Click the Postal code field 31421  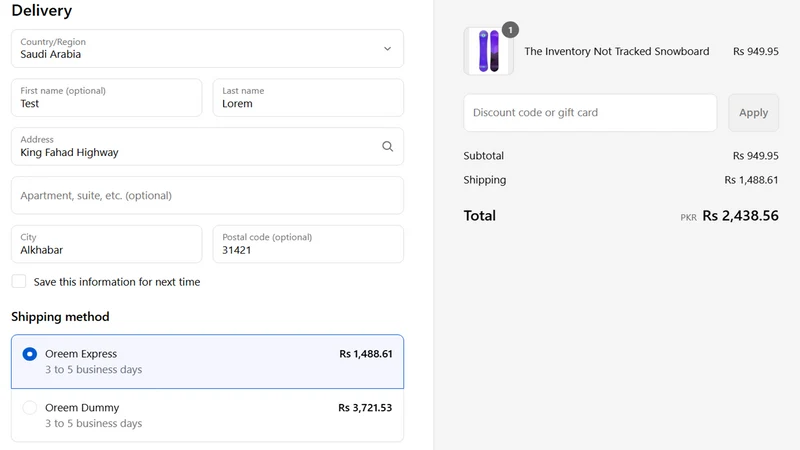(x=308, y=244)
